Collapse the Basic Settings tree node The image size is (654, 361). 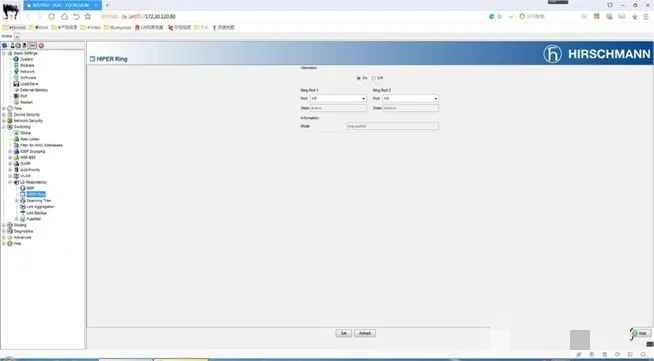(x=4, y=53)
